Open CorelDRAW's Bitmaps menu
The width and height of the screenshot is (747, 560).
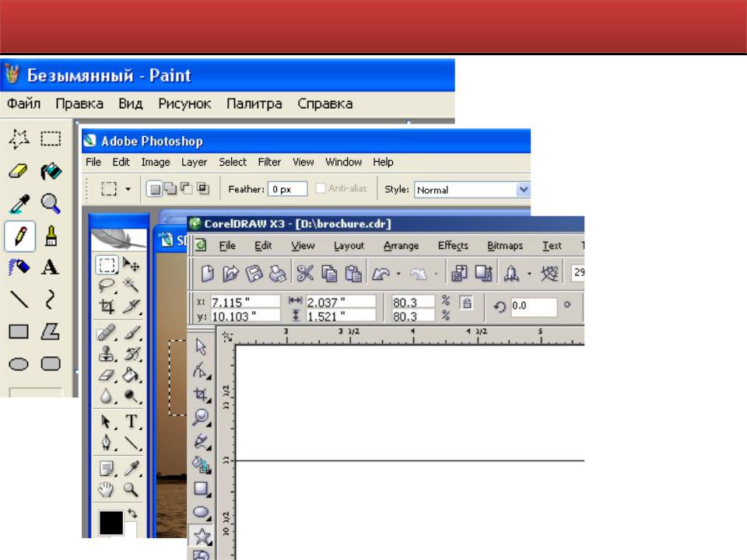tap(505, 245)
